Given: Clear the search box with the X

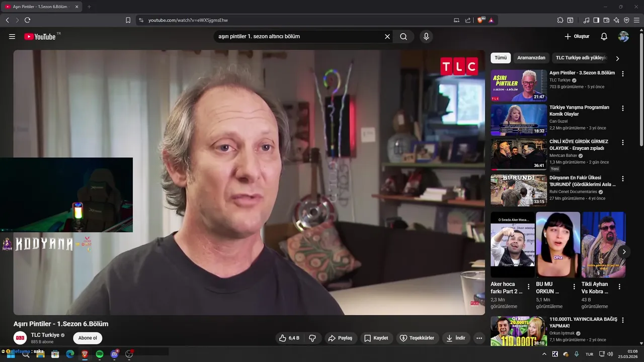Looking at the screenshot, I should tap(387, 36).
